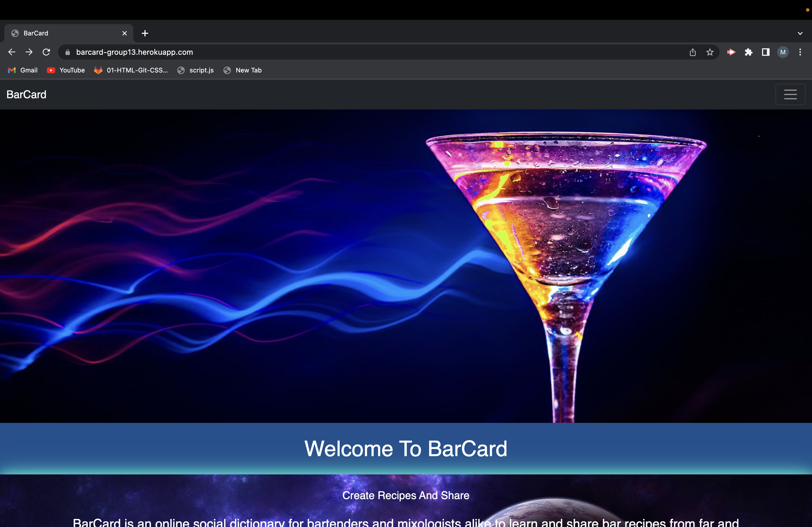Click the Welcome To BarCard heading

[406, 449]
